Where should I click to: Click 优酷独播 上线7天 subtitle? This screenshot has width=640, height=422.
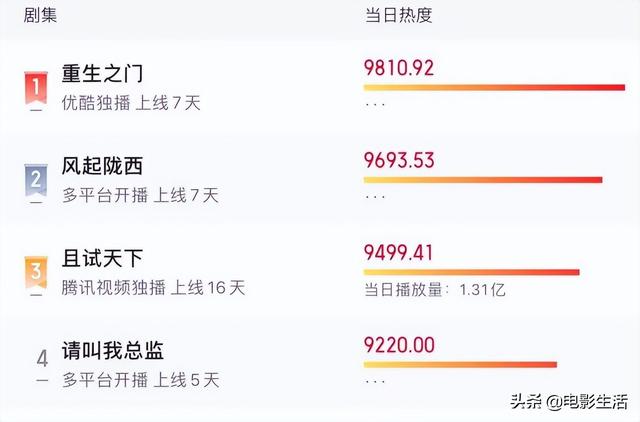coord(131,103)
